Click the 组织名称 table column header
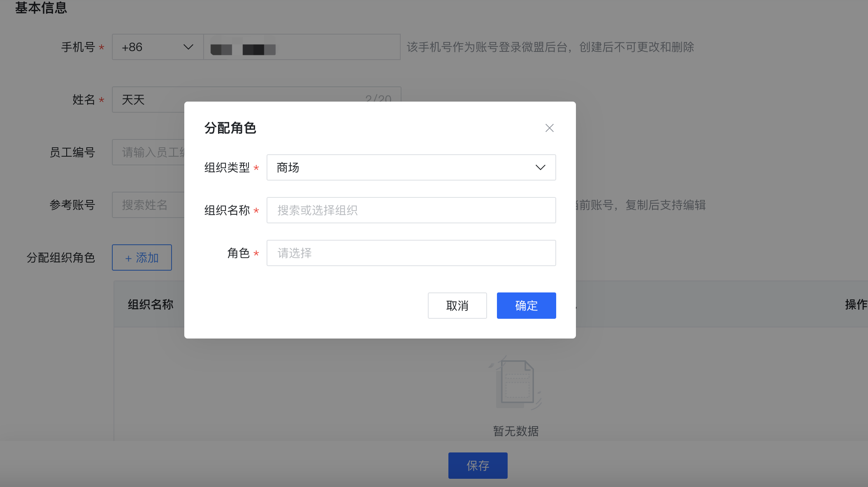The image size is (868, 487). 151,304
